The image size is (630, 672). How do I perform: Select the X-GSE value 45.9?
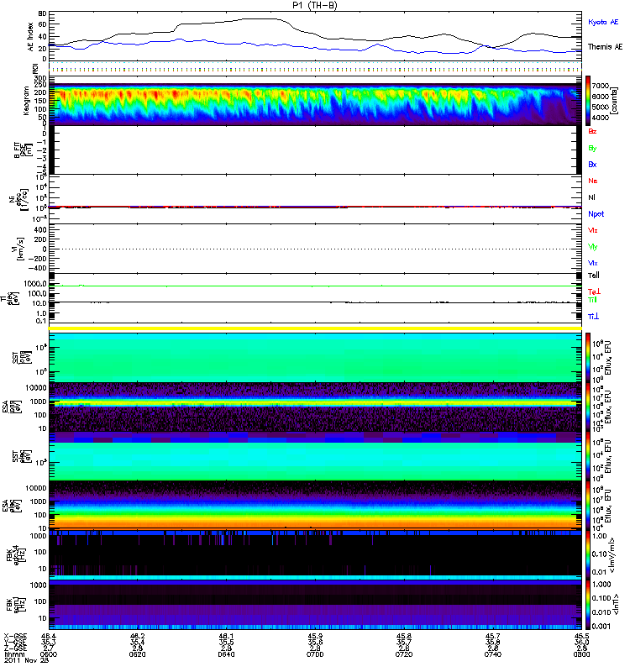315,636
